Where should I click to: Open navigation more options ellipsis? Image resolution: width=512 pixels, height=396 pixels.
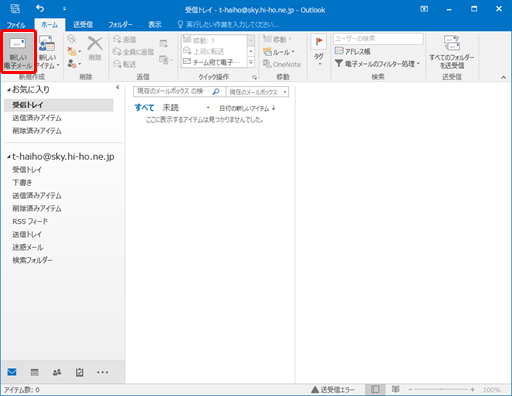pos(102,372)
